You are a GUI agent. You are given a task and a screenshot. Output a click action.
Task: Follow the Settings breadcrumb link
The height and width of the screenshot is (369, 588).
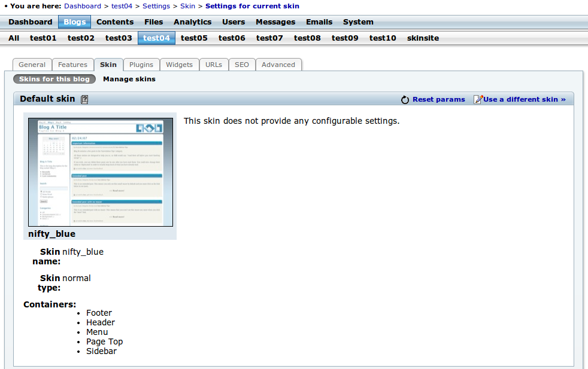tap(156, 6)
